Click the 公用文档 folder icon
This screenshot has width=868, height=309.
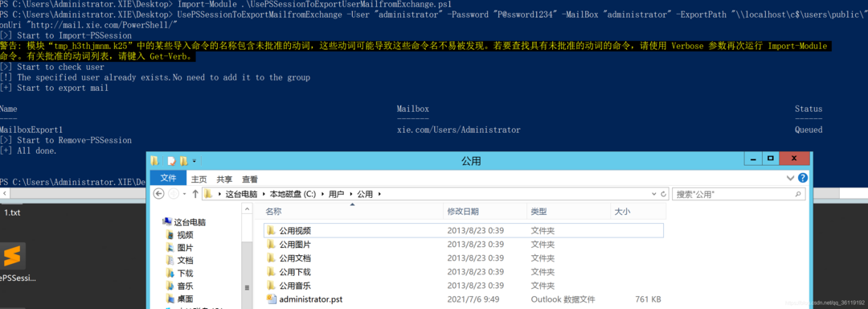click(271, 258)
